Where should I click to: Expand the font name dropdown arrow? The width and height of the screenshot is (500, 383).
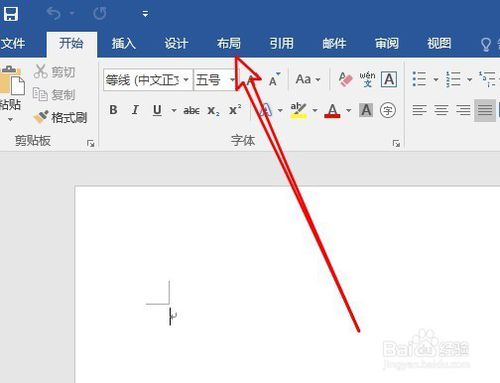[x=186, y=80]
